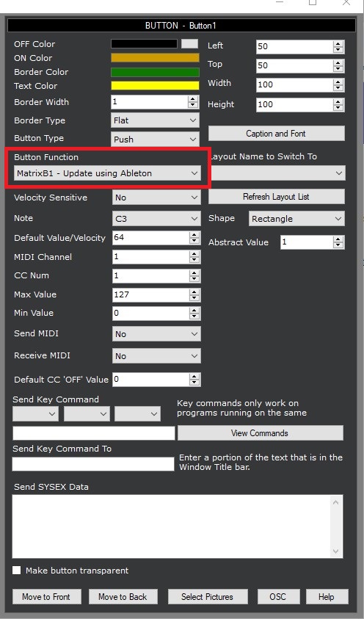This screenshot has height=619, width=364.
Task: Click the Caption and Font button
Action: click(x=276, y=134)
